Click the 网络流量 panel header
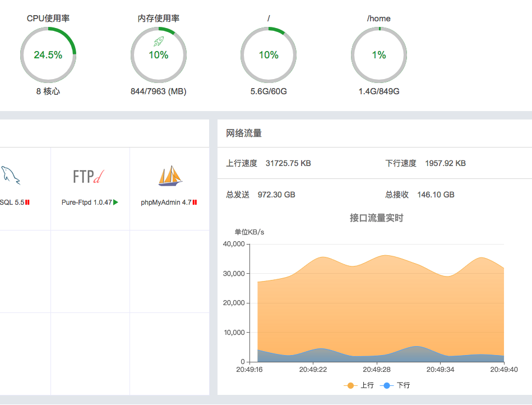Screen dimensions: 532x405 click(x=244, y=134)
